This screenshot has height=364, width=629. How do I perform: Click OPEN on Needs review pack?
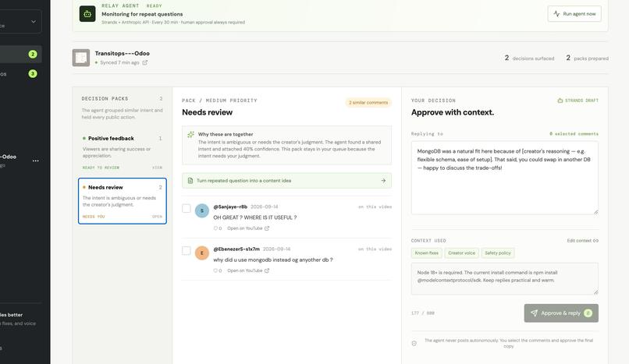pyautogui.click(x=158, y=217)
